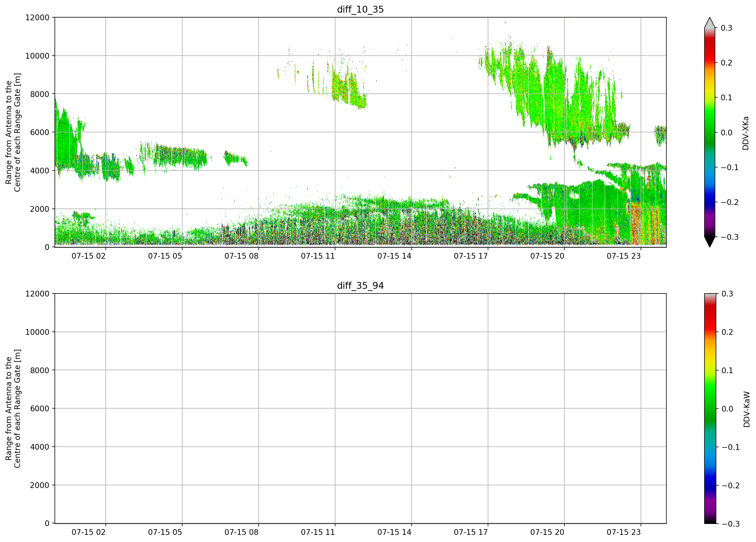This screenshot has width=756, height=542.
Task: Click the '07-15 11' x-tick under diff_10_35
Action: coord(318,256)
